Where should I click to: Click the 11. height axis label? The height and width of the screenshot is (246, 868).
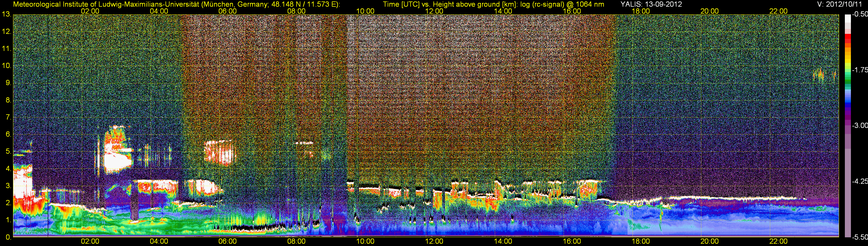click(6, 49)
